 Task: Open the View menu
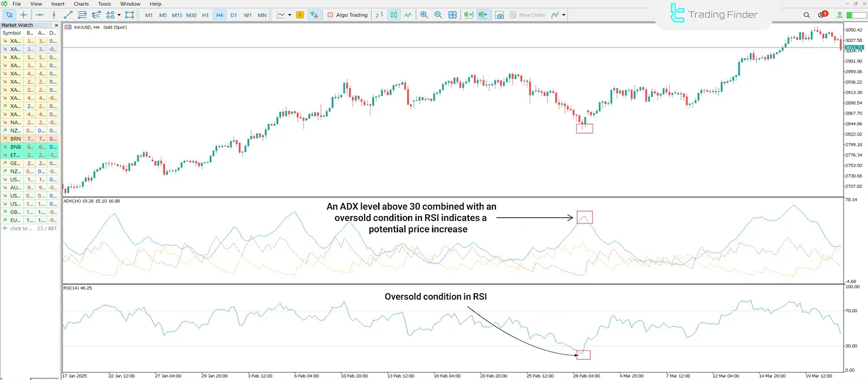click(36, 4)
